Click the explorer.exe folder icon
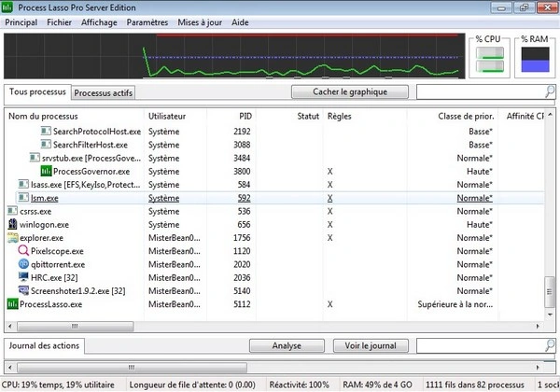Image resolution: width=560 pixels, height=392 pixels. pyautogui.click(x=13, y=238)
